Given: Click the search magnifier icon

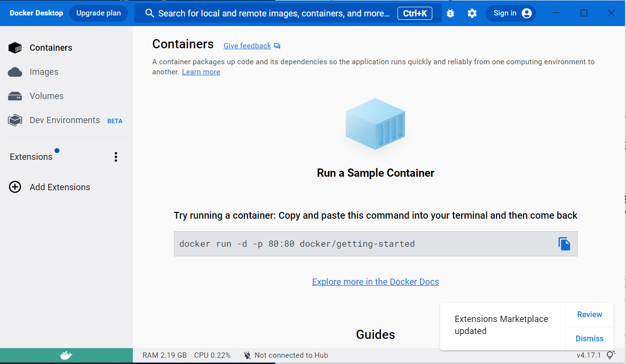Looking at the screenshot, I should click(x=150, y=13).
